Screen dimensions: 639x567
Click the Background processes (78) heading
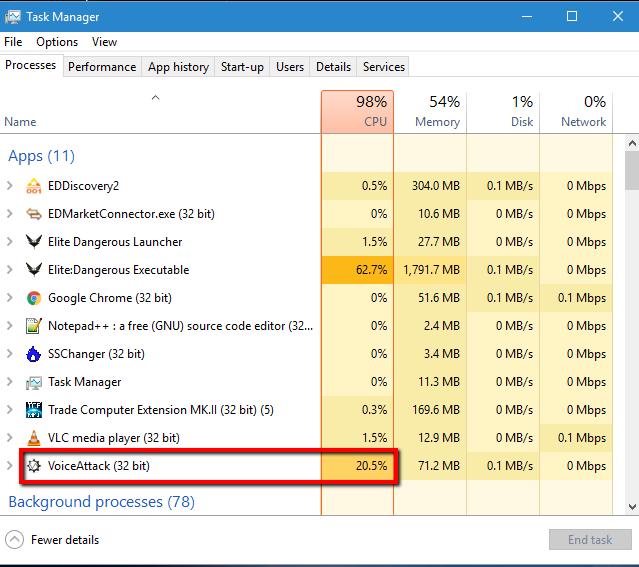(x=101, y=502)
